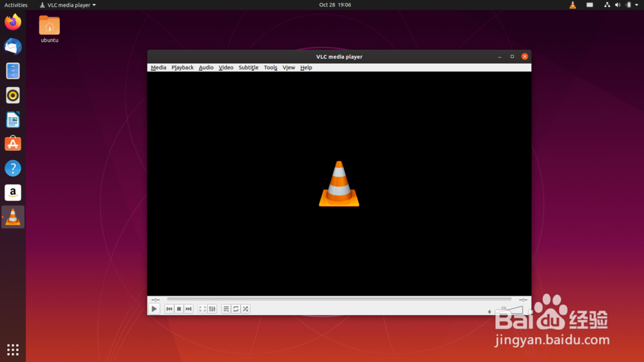
Task: Expand system menu arrow in top bar
Action: [637, 5]
